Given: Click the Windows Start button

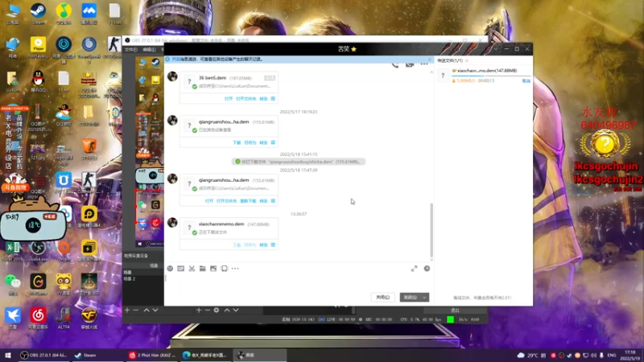Looking at the screenshot, I should (7, 355).
